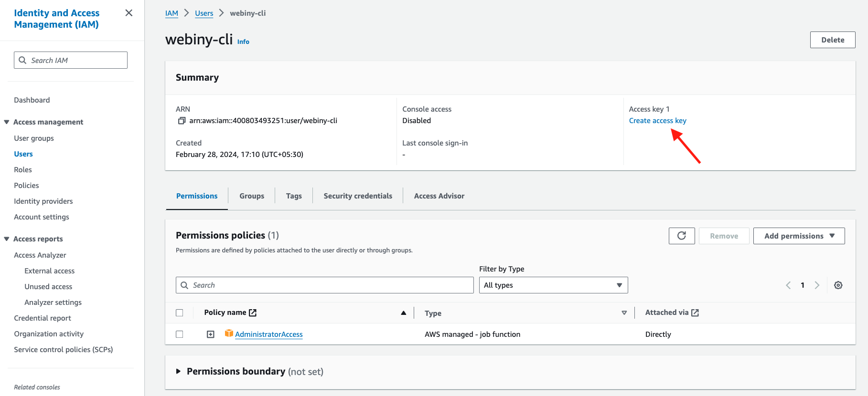Screen dimensions: 868x396
Task: Select all policies with the header checkbox
Action: 180,313
